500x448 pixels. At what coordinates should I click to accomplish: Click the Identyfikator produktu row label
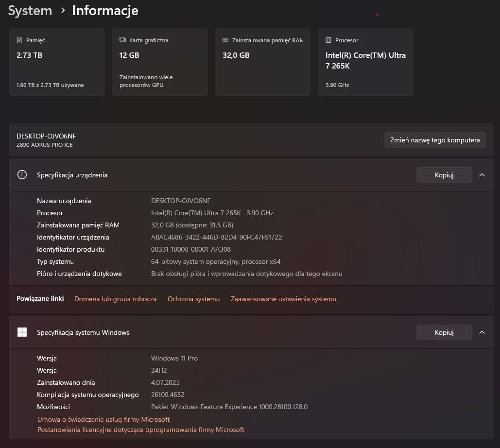70,249
